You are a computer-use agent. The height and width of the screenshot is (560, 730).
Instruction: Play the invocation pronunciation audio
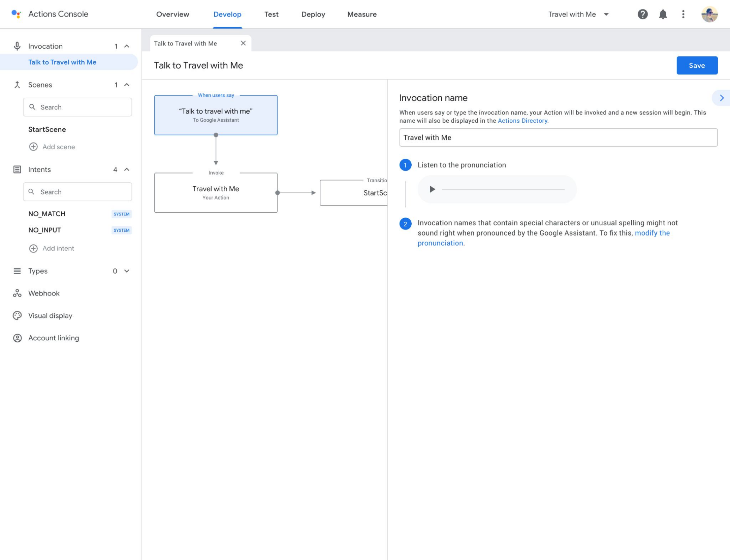432,189
